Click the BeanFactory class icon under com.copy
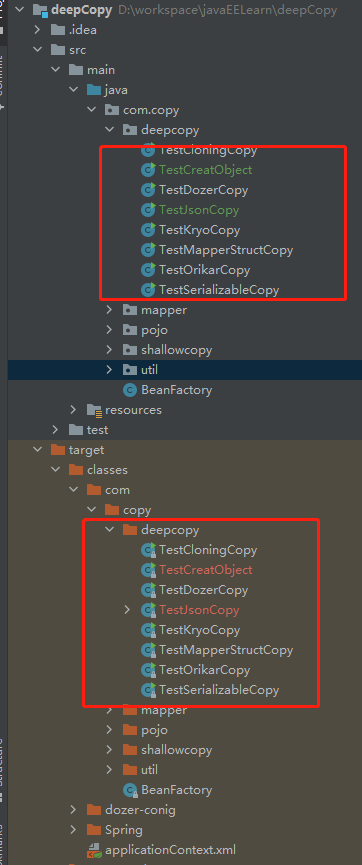Image resolution: width=362 pixels, height=865 pixels. (130, 390)
